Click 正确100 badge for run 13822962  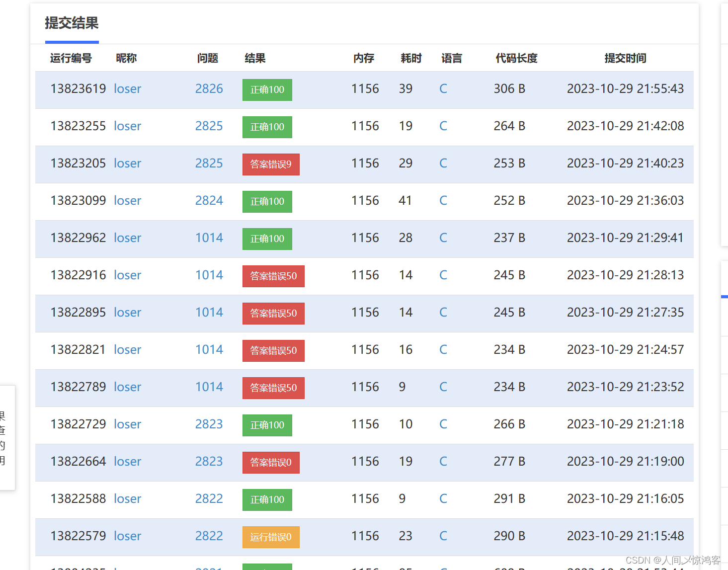[x=267, y=239]
